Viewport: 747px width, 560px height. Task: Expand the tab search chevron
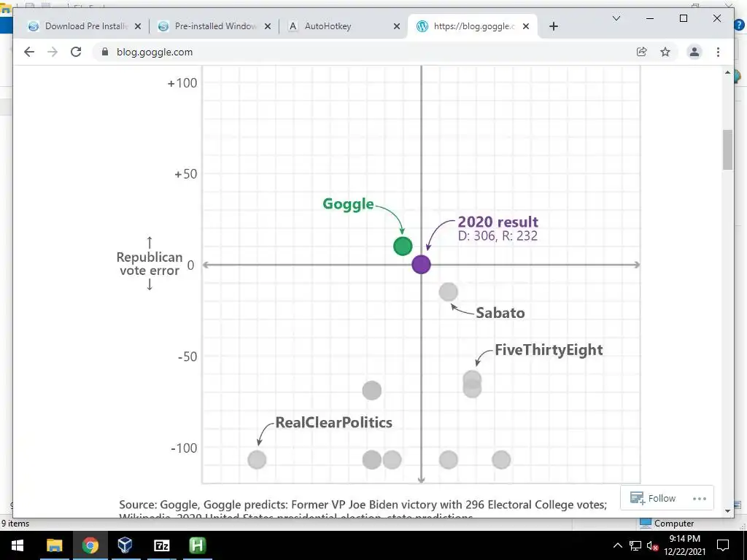coord(616,18)
